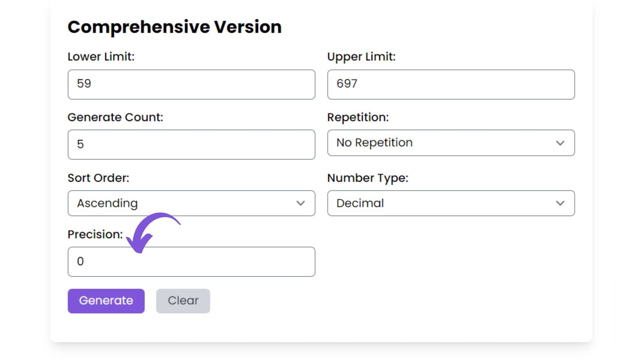The width and height of the screenshot is (644, 362).
Task: Click the "Sort Order:" label
Action: coord(98,178)
